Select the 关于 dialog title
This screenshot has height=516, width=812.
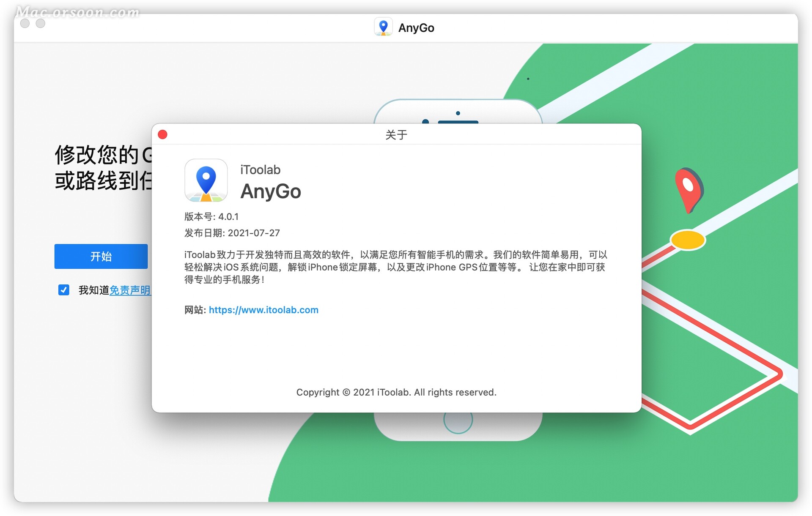click(x=396, y=135)
